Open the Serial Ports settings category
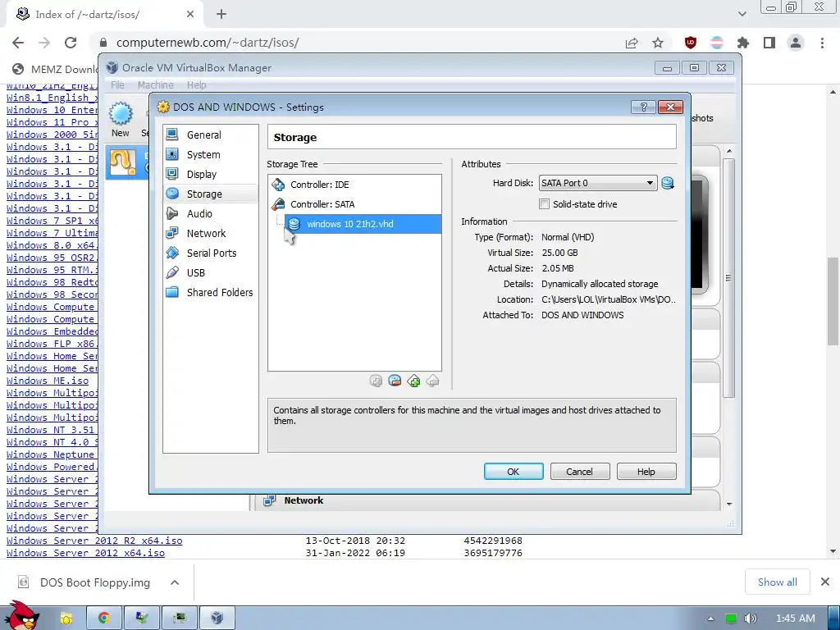Viewport: 840px width, 630px height. point(211,253)
